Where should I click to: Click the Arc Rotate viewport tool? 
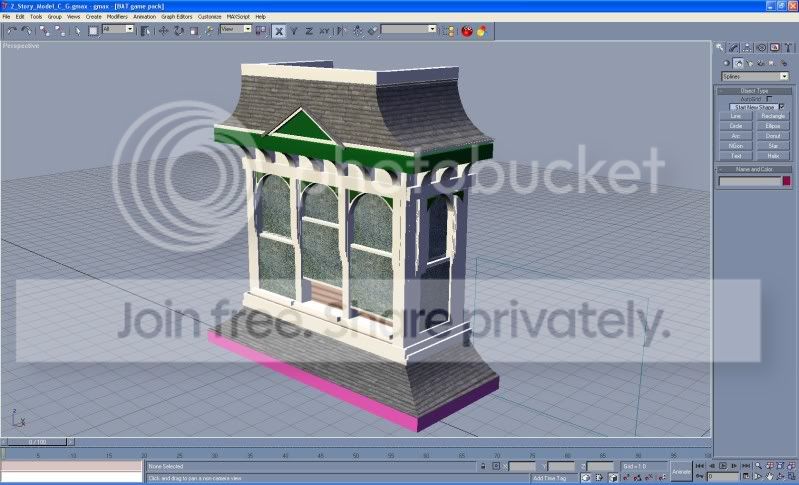(780, 477)
